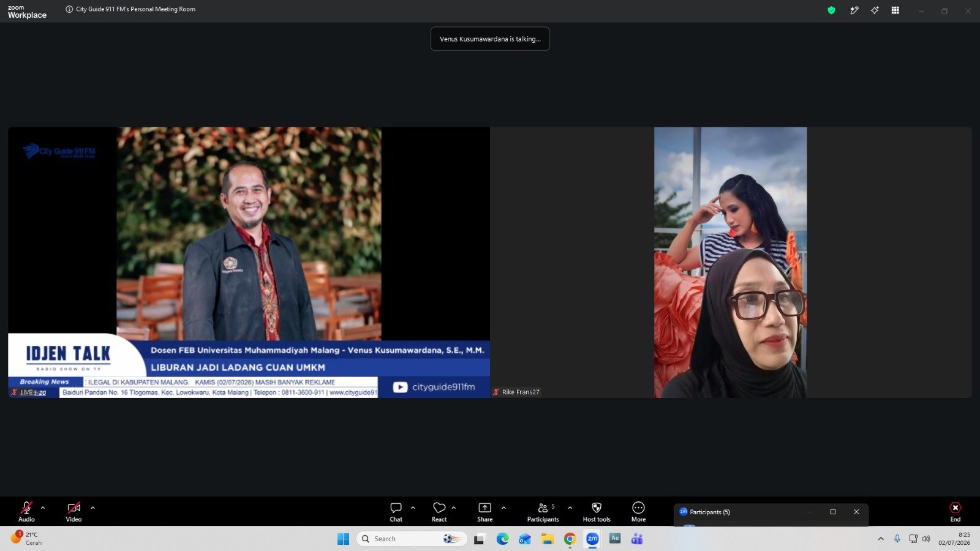Maximize the Participants (5) popup window
Viewport: 980px width, 551px height.
click(x=833, y=512)
